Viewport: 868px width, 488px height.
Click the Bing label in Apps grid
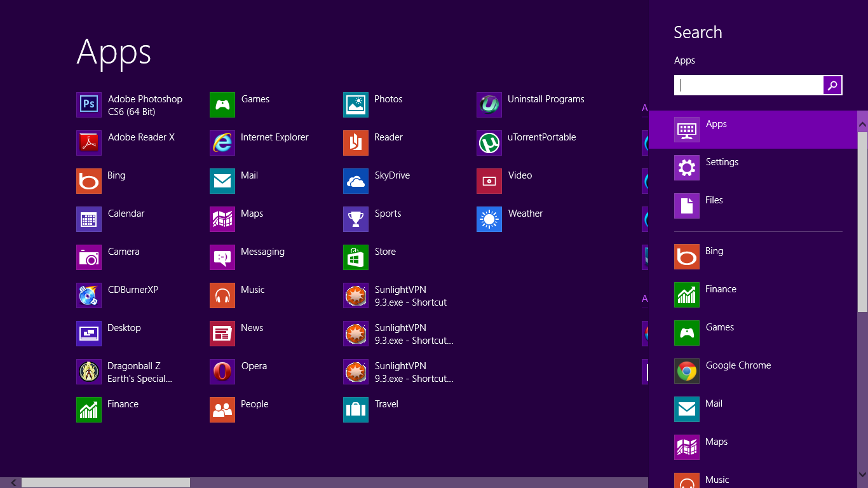click(x=116, y=175)
